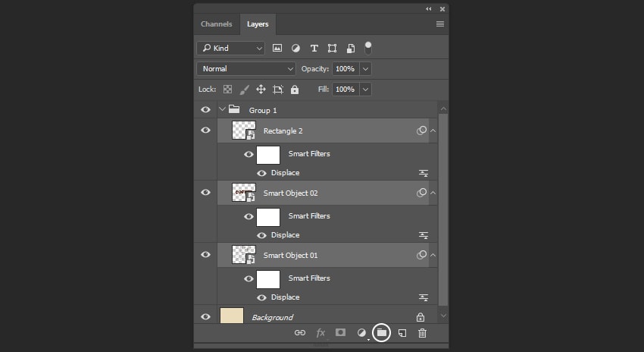Toggle Smart Filters visibility under Smart Object 02

249,216
